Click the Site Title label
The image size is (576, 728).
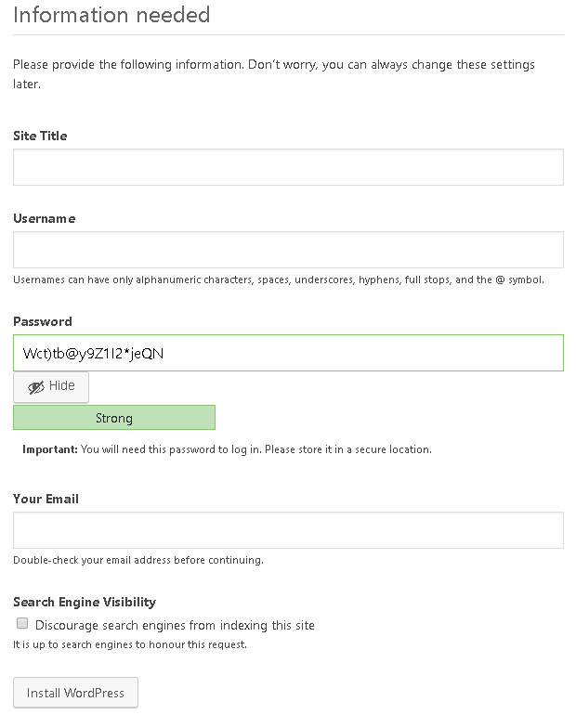[x=40, y=136]
